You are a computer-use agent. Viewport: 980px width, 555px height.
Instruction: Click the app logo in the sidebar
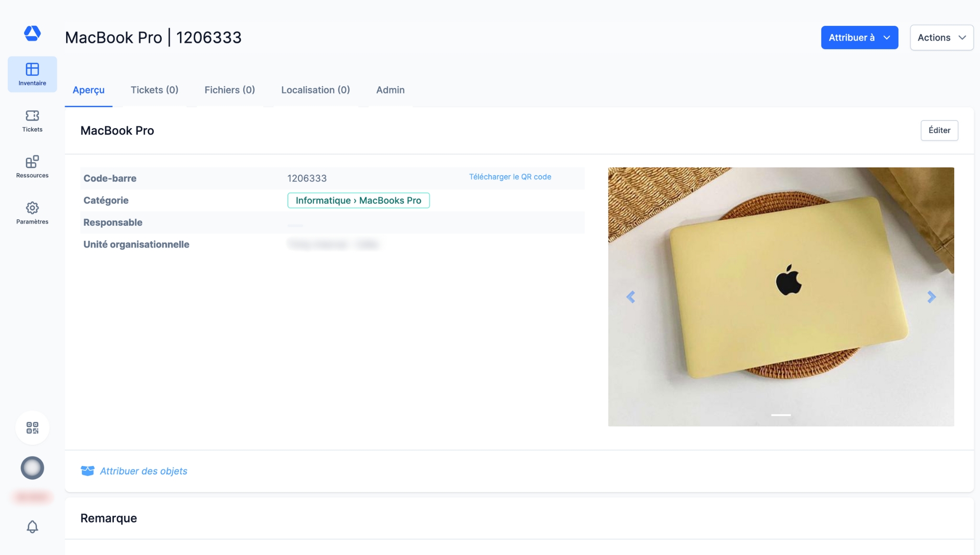click(x=32, y=33)
